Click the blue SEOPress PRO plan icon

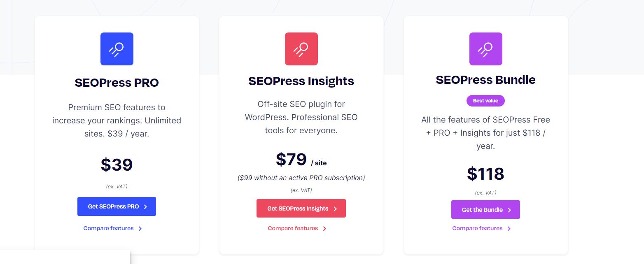click(x=117, y=49)
